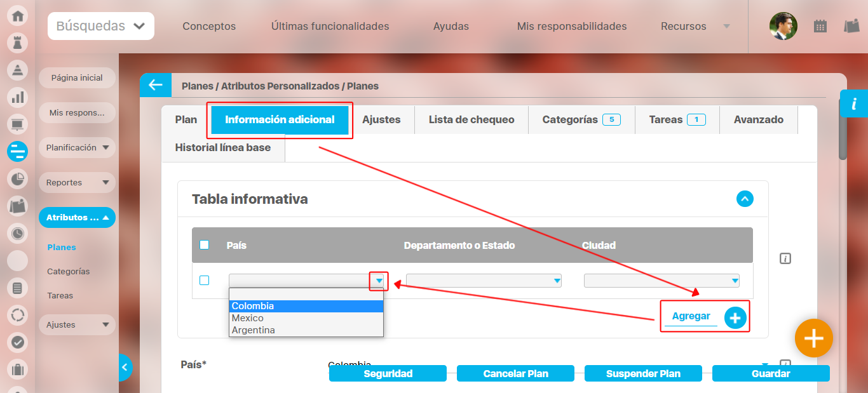This screenshot has height=393, width=868.
Task: Click the plus icon beside Agregar
Action: (x=735, y=317)
